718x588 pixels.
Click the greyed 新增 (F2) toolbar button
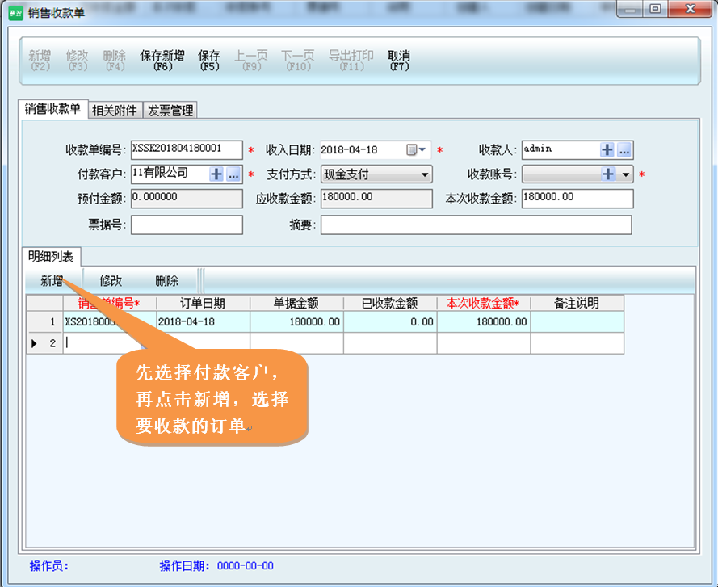[40, 61]
